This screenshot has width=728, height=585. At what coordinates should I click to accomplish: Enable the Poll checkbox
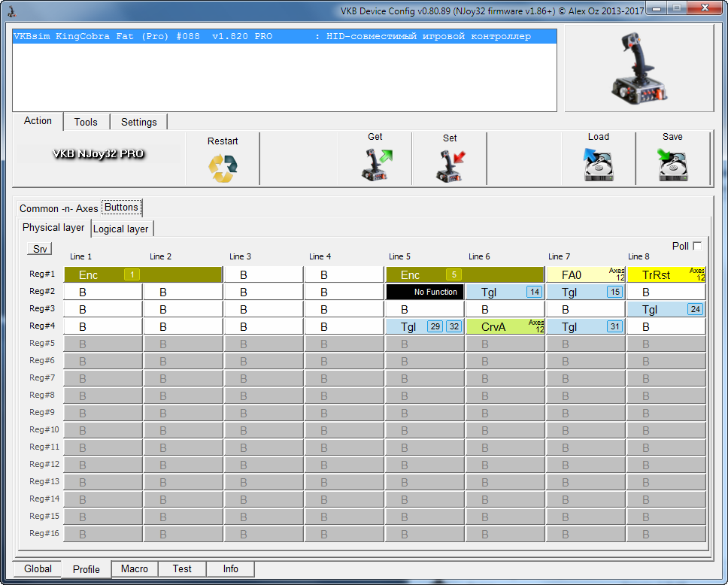[x=697, y=246]
